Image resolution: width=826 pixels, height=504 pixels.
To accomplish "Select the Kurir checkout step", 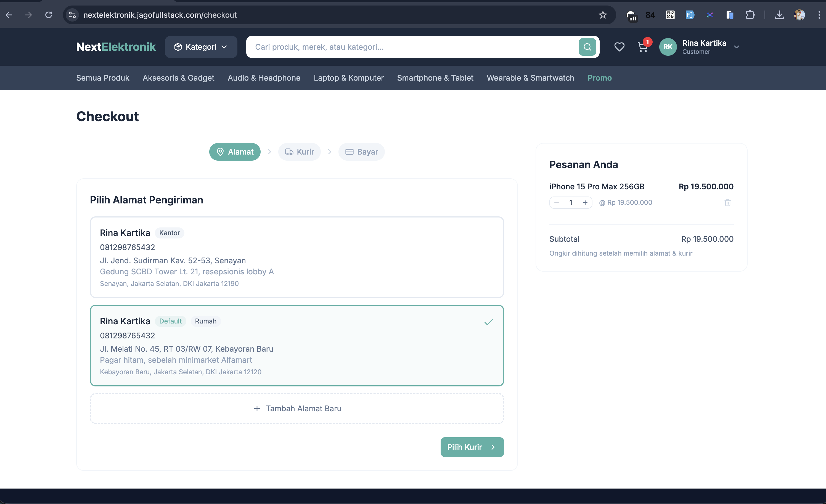I will point(299,152).
